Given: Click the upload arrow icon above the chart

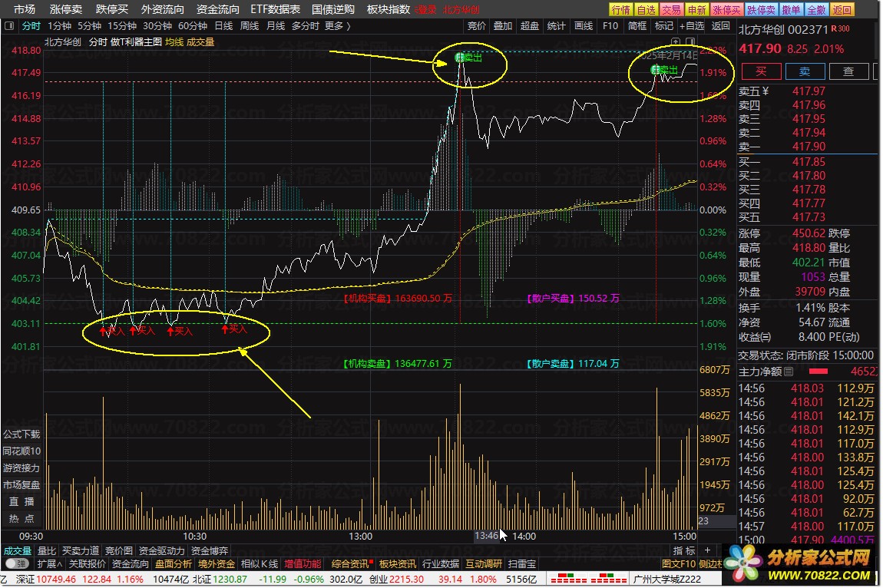Looking at the screenshot, I should (x=676, y=41).
